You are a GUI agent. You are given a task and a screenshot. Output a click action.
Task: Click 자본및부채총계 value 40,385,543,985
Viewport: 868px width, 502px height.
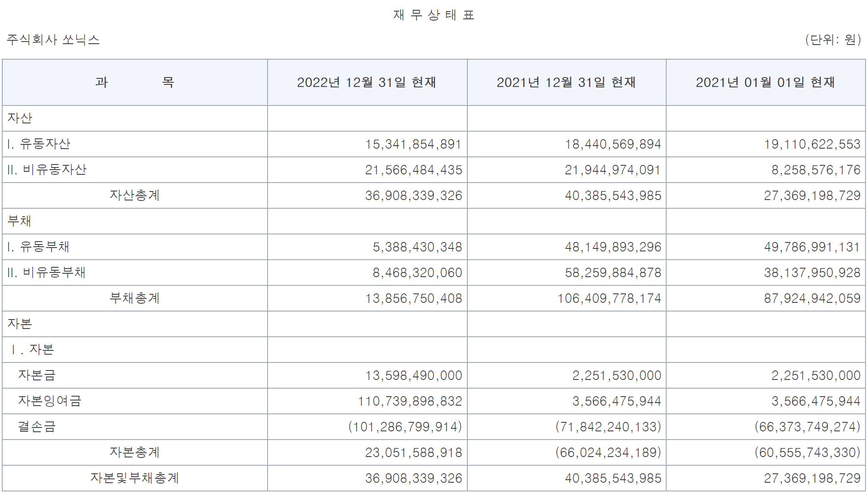coord(613,478)
